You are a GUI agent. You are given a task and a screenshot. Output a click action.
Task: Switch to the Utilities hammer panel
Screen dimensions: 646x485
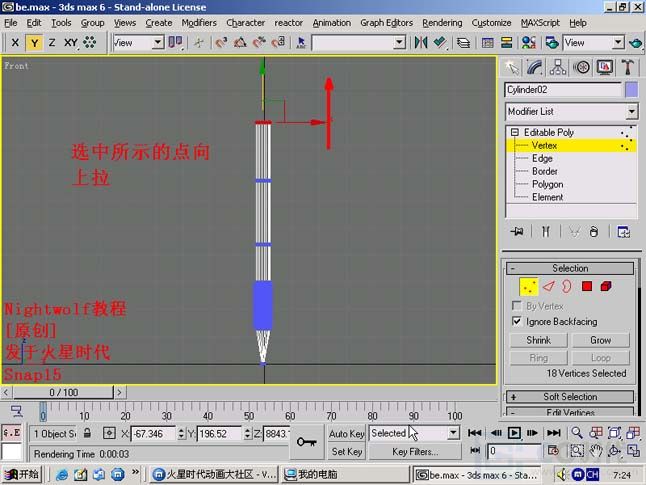[628, 67]
